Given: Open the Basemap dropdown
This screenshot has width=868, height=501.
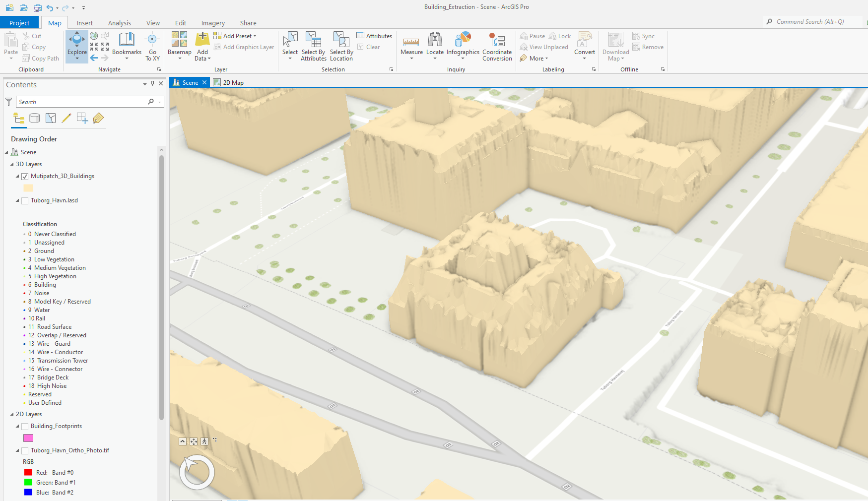Looking at the screenshot, I should point(179,47).
